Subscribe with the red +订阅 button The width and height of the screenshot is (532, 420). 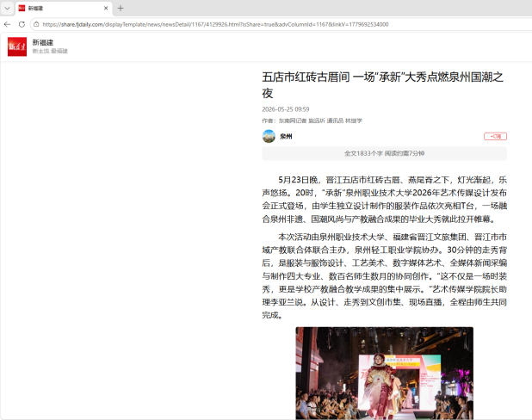coord(495,136)
